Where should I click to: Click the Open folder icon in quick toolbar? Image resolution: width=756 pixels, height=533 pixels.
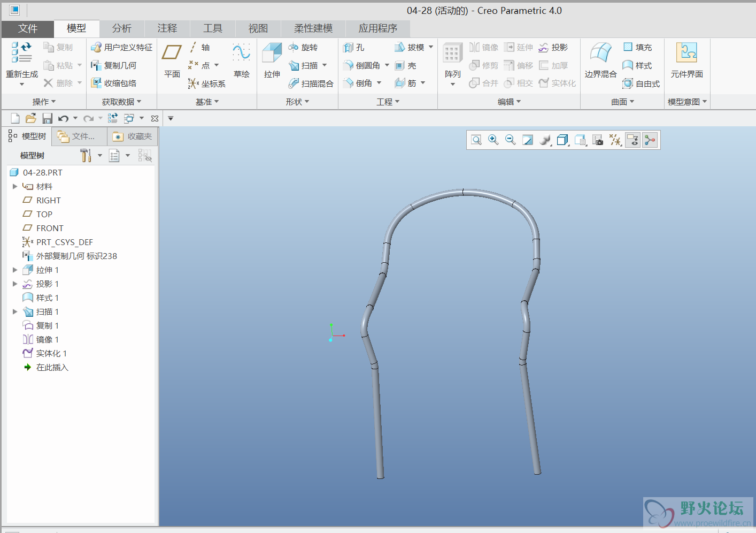31,118
